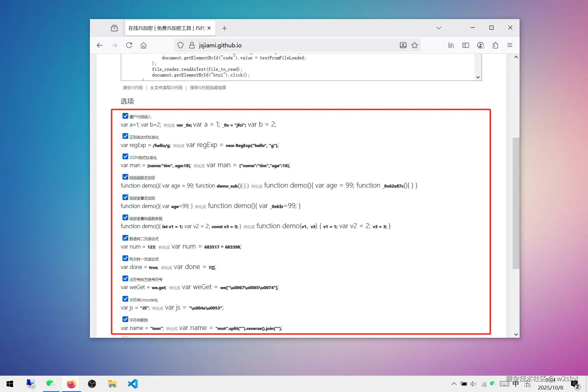Viewport: 588px width, 392px height.
Task: Uncheck the 僵尸代码插入 checkbox
Action: (125, 116)
